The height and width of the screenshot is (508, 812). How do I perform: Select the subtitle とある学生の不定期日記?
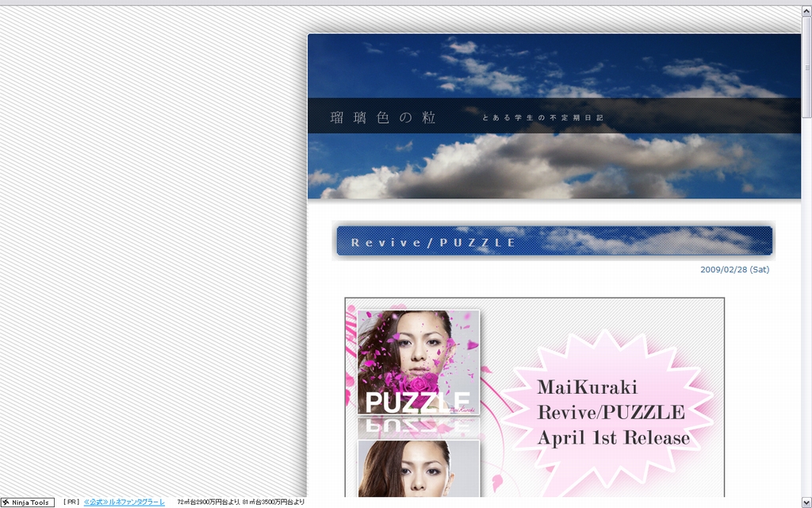(542, 117)
